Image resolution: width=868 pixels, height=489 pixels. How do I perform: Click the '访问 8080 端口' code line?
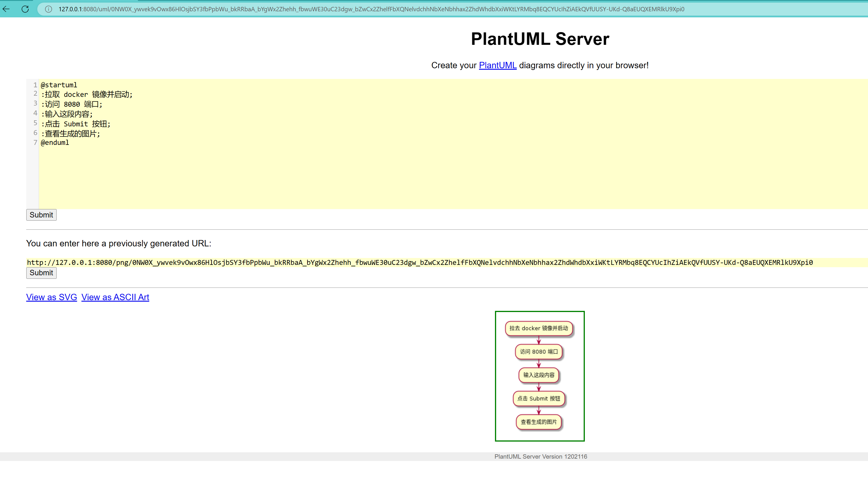(71, 104)
